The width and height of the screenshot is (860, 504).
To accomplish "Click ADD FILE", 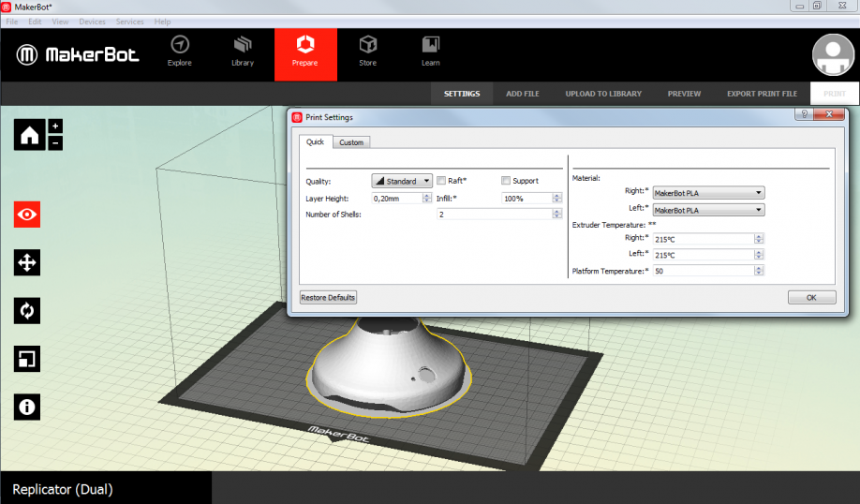I will 523,94.
